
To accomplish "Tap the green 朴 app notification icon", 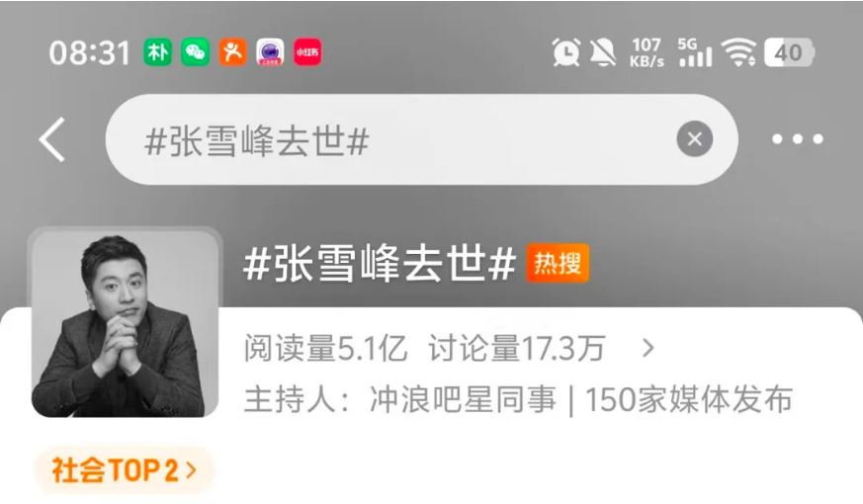I will click(x=158, y=52).
